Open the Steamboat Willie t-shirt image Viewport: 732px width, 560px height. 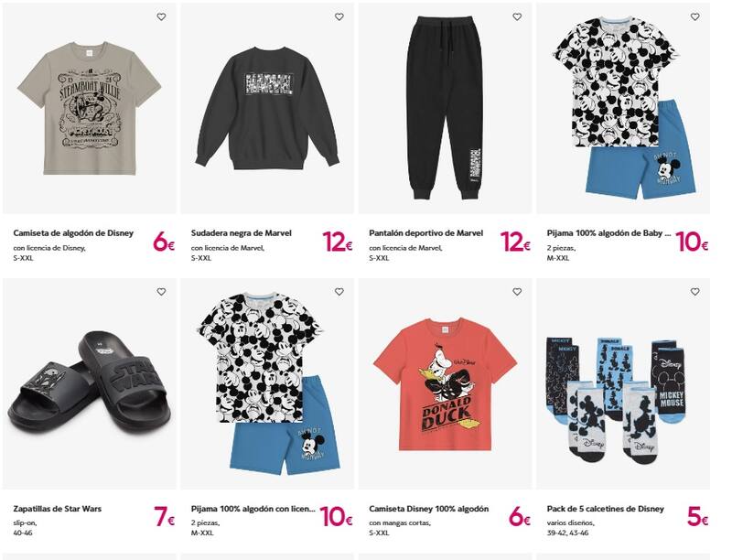tap(89, 108)
